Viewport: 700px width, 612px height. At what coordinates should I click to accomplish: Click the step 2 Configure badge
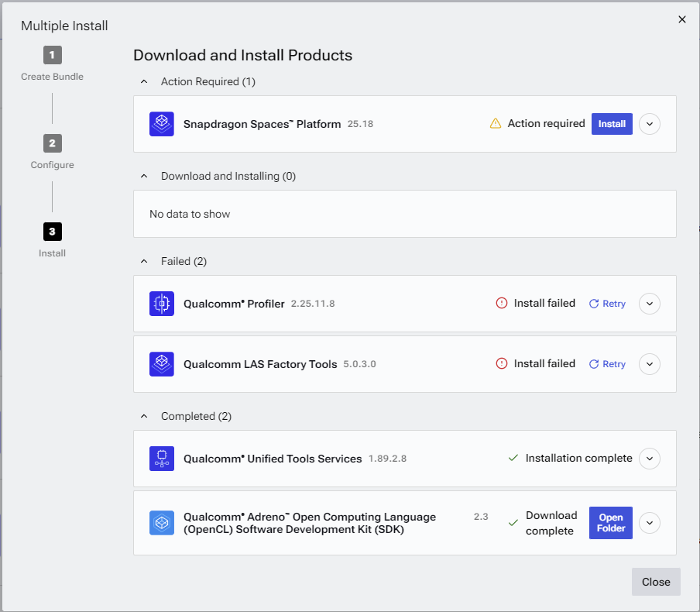tap(52, 143)
